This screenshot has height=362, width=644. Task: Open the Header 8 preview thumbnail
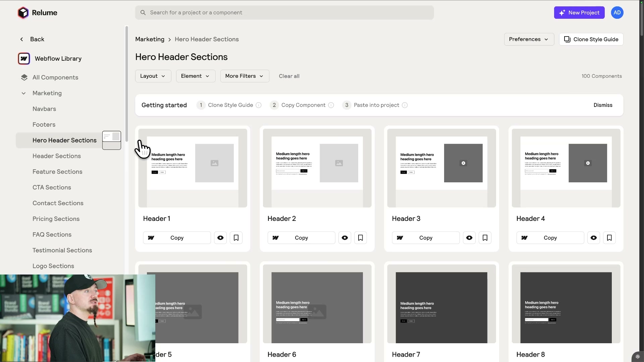[566, 304]
